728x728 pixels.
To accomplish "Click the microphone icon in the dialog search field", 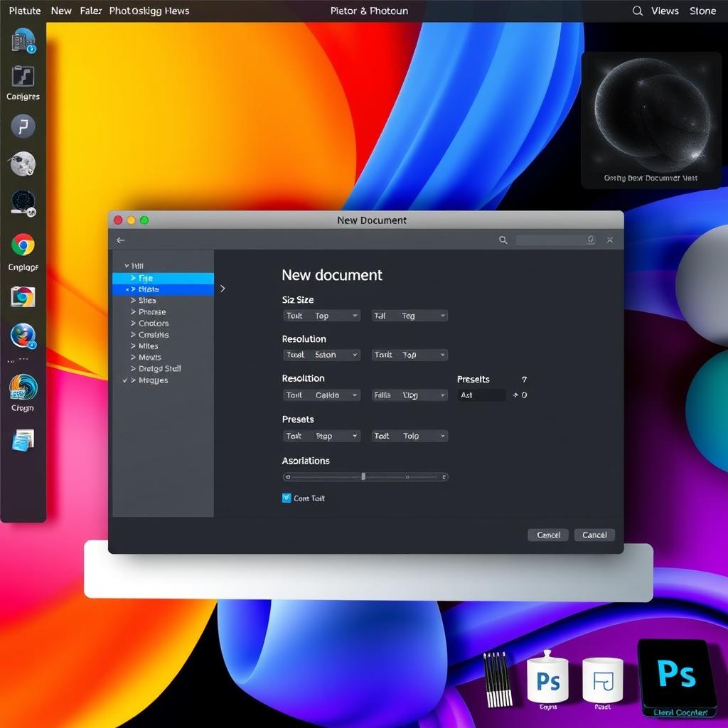I will tap(591, 240).
